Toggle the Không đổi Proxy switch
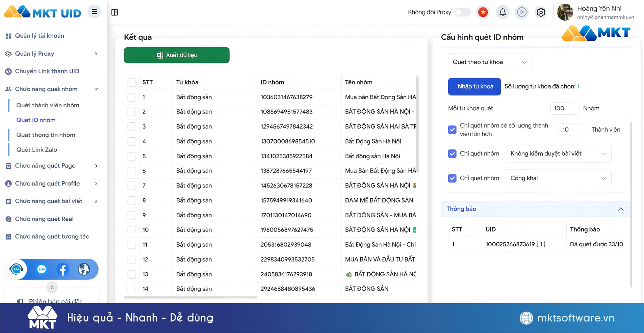The width and height of the screenshot is (644, 333). (x=462, y=12)
